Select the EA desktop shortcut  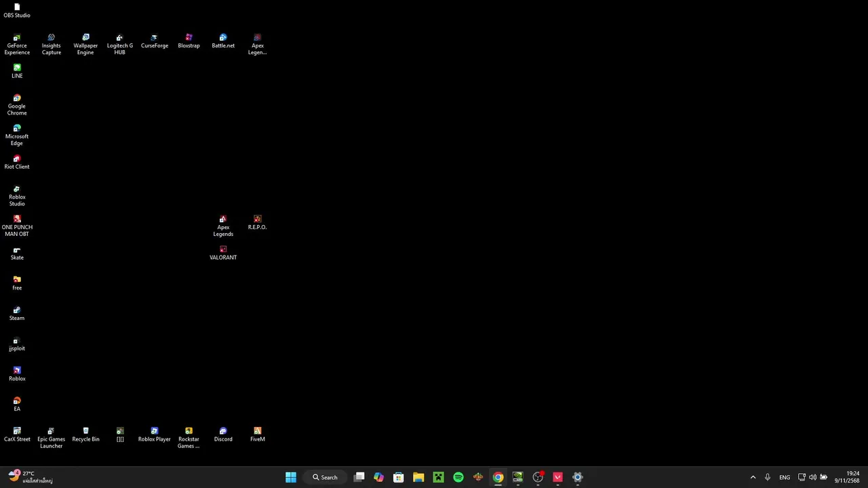pos(17,404)
